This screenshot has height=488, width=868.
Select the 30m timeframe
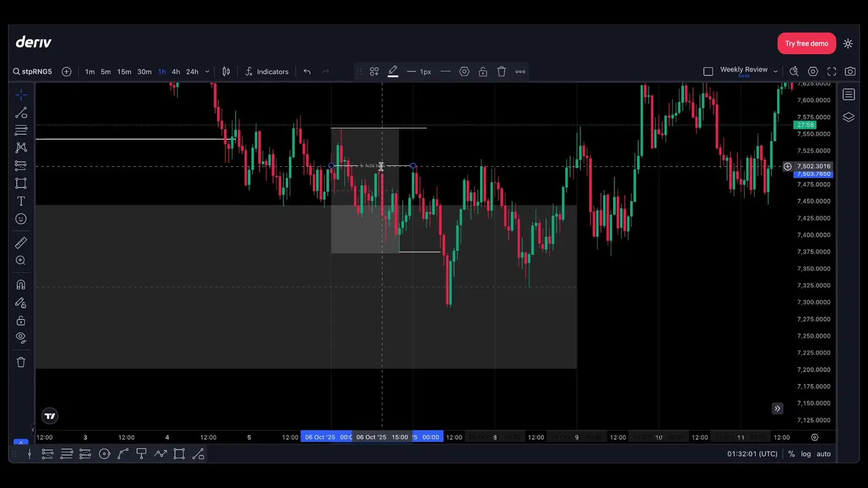pyautogui.click(x=144, y=72)
